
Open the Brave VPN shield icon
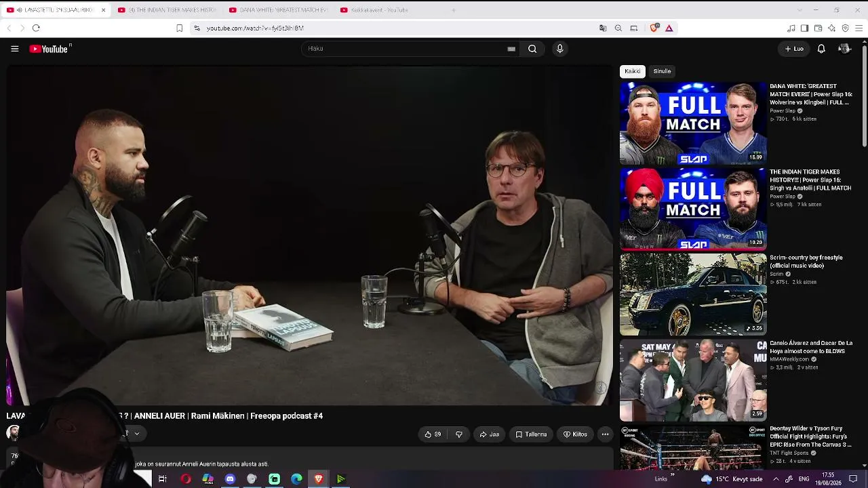point(845,28)
